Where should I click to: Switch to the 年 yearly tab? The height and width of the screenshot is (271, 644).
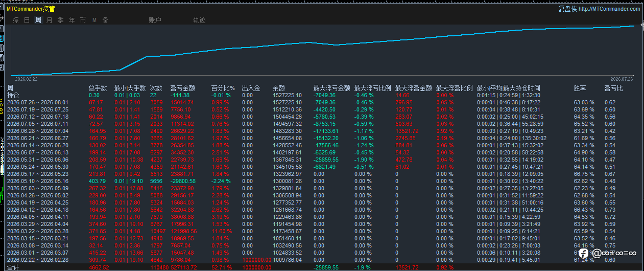(x=72, y=20)
